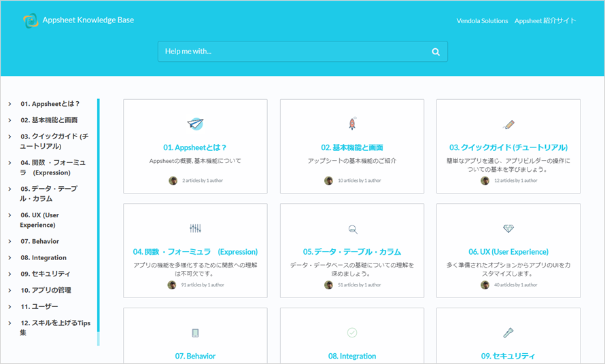Viewport: 605px width, 364px height.
Task: Click the Appsheet Knowledge Base title
Action: pos(88,20)
